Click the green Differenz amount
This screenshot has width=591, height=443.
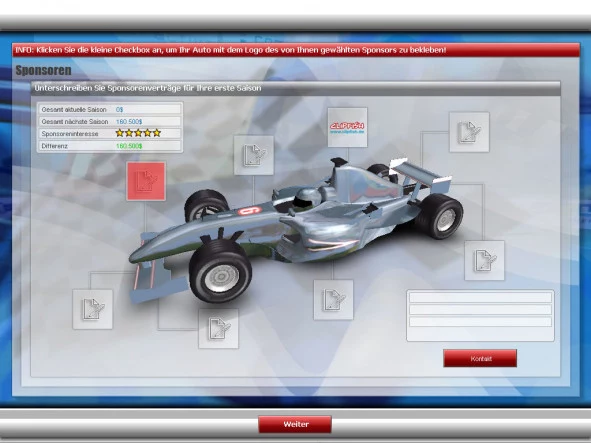[x=129, y=146]
